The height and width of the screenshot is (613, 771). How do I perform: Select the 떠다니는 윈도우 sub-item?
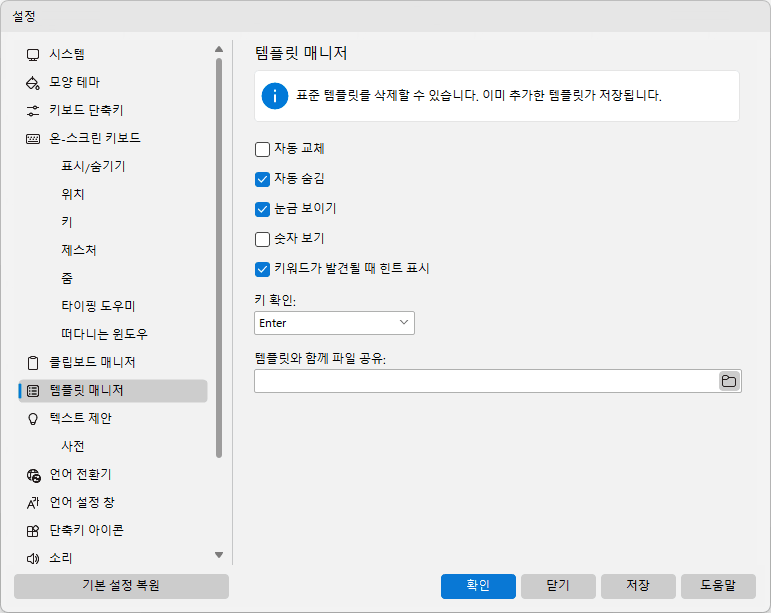[x=104, y=335]
